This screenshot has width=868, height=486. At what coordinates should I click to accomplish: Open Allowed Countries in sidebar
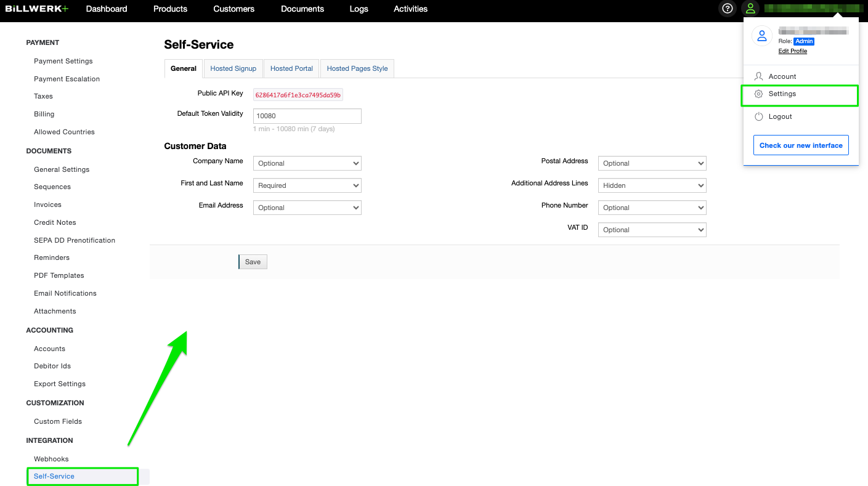pyautogui.click(x=64, y=132)
